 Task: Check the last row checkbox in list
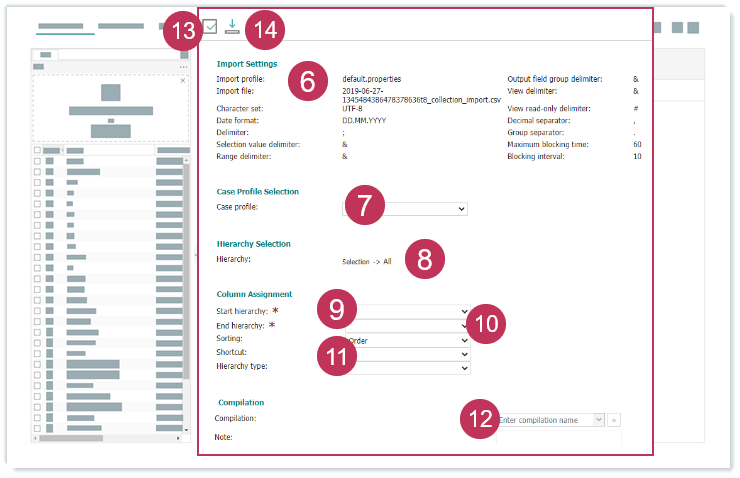click(x=38, y=428)
